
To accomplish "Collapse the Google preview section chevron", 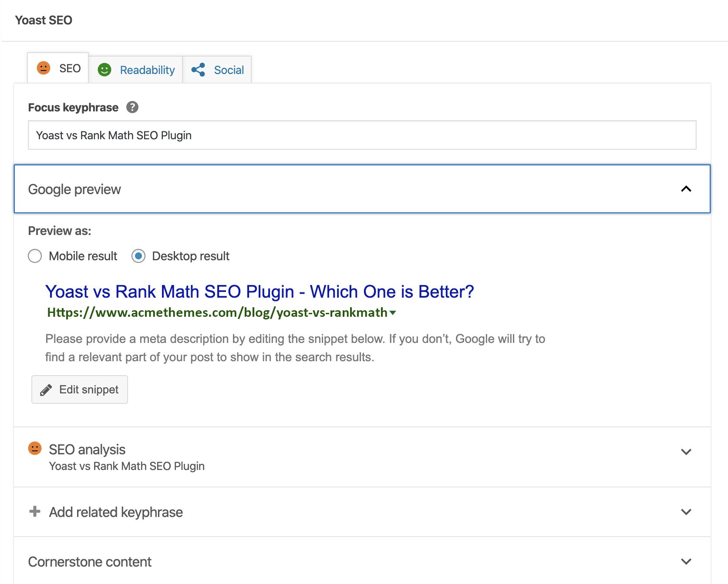I will coord(686,189).
